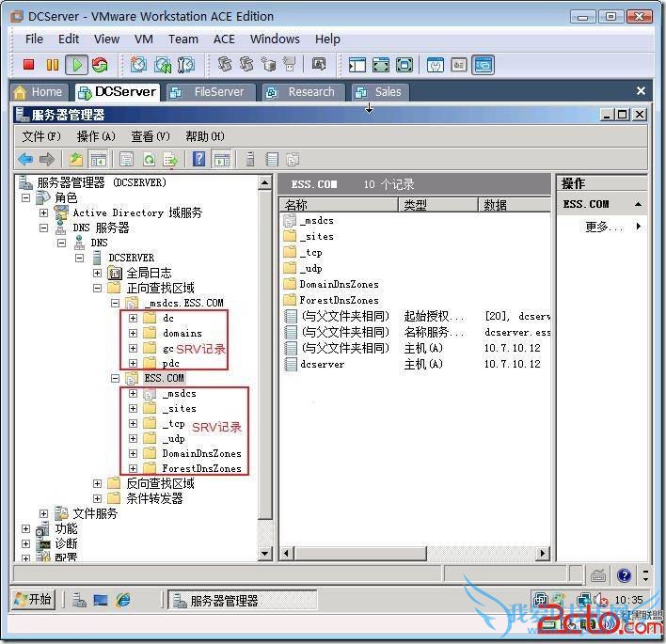The image size is (666, 644).
Task: Open the VMware File menu
Action: (34, 39)
